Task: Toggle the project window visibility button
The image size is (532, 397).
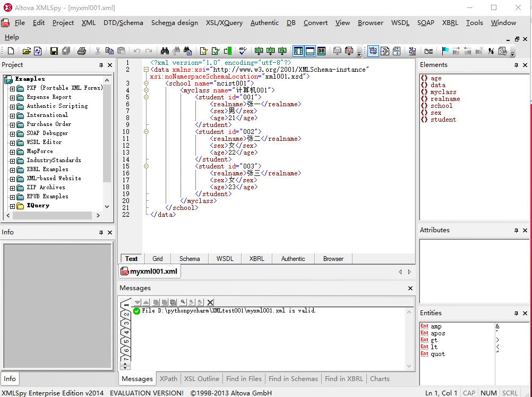Action: [x=298, y=51]
